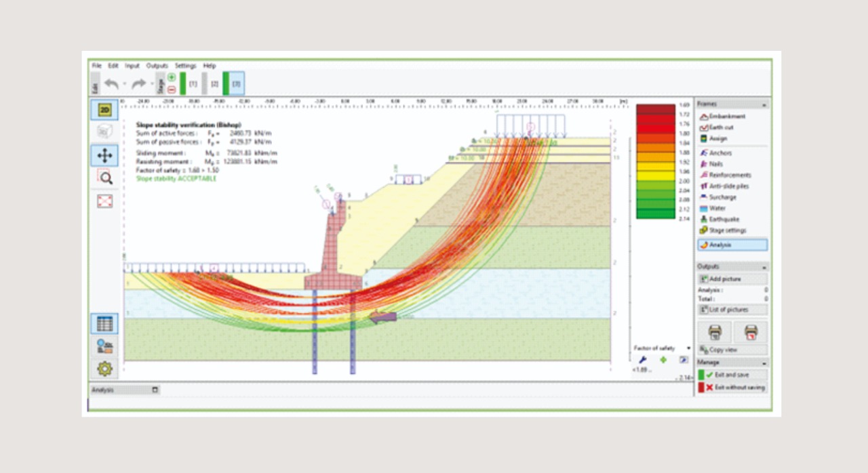Collapse the Frames panel section
Viewport: 868px width, 473px height.
point(765,104)
